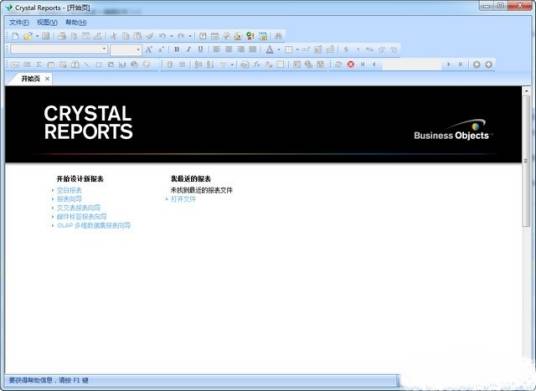Toggle Italic formatting

click(189, 50)
